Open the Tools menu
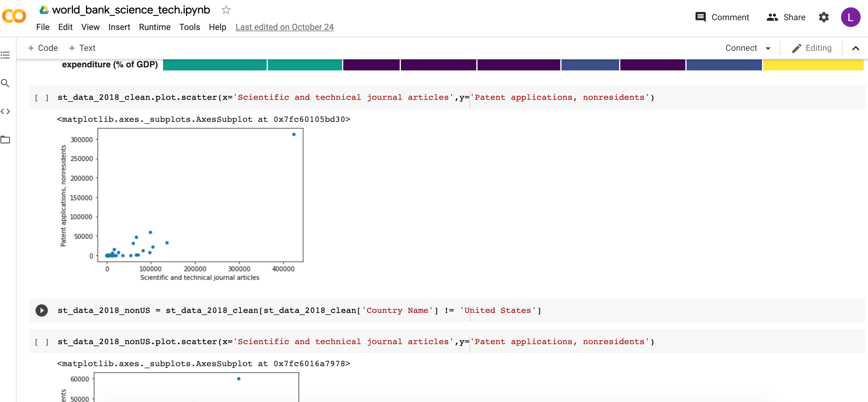This screenshot has height=402, width=868. pyautogui.click(x=189, y=27)
